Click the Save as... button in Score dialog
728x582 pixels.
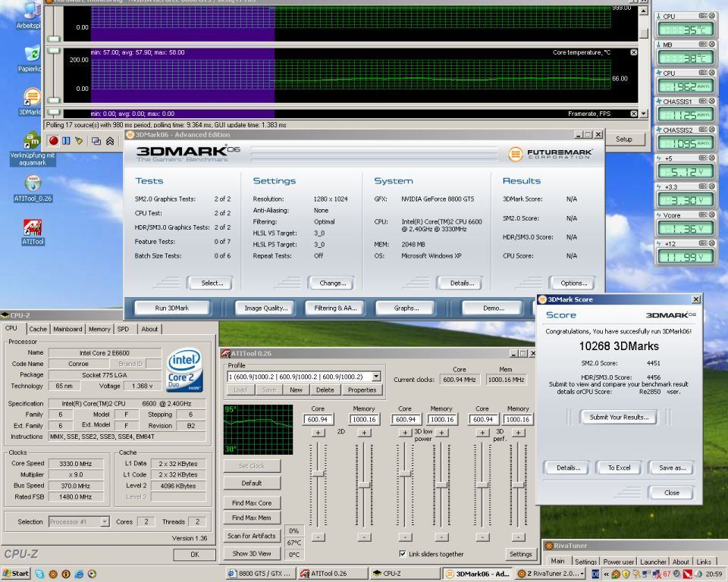coord(672,468)
